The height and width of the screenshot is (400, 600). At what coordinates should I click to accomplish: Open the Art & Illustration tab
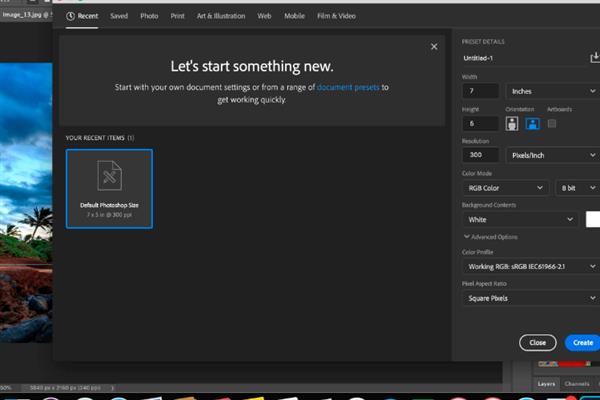click(x=221, y=17)
